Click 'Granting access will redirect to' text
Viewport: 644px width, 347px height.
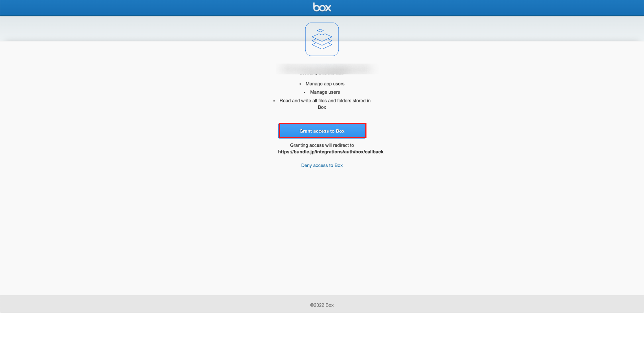pyautogui.click(x=322, y=145)
